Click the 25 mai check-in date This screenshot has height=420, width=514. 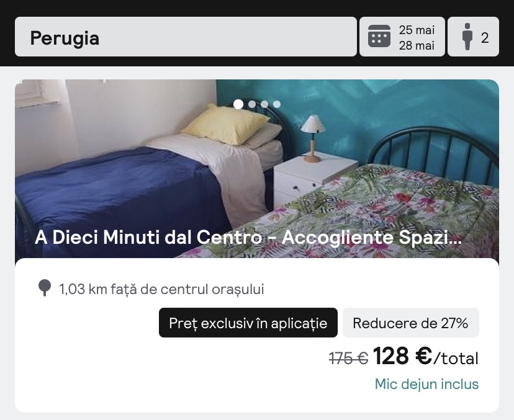tap(417, 30)
